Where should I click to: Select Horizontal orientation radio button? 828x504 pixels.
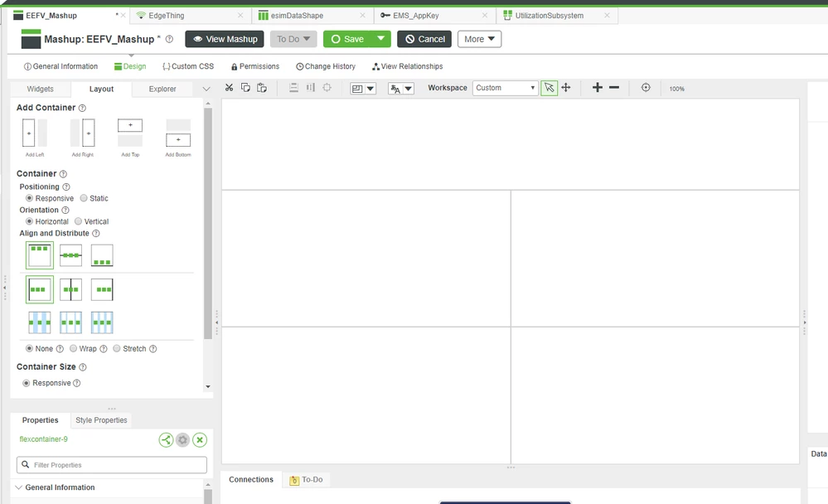tap(30, 221)
